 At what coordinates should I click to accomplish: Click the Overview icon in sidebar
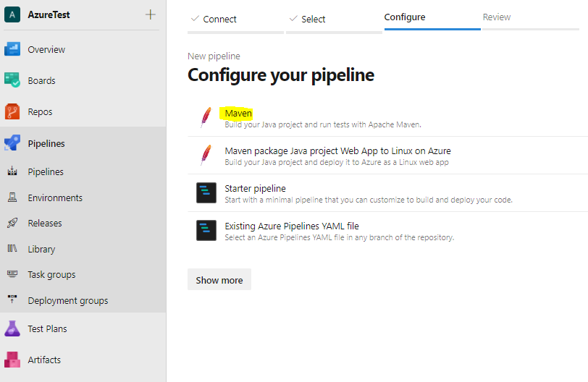(12, 49)
